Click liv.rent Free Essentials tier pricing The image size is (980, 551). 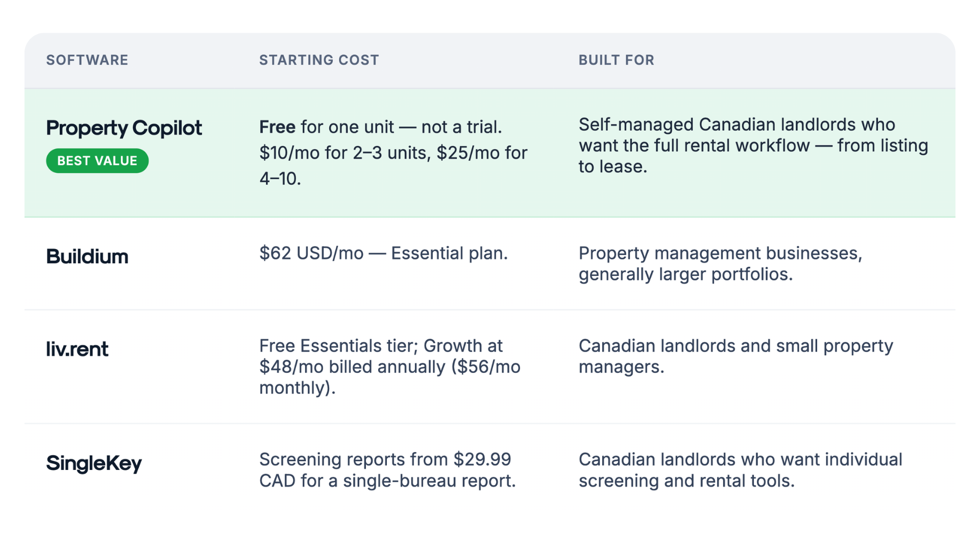pos(390,367)
